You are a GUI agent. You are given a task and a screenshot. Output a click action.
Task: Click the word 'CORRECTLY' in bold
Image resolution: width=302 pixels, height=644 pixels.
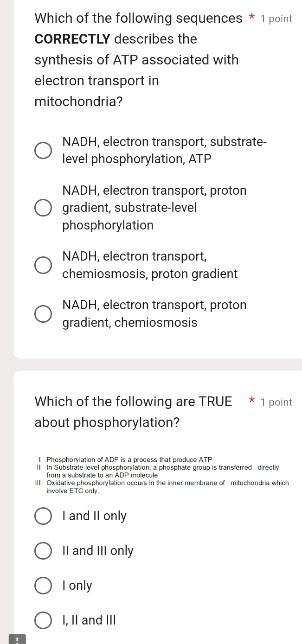pos(73,39)
